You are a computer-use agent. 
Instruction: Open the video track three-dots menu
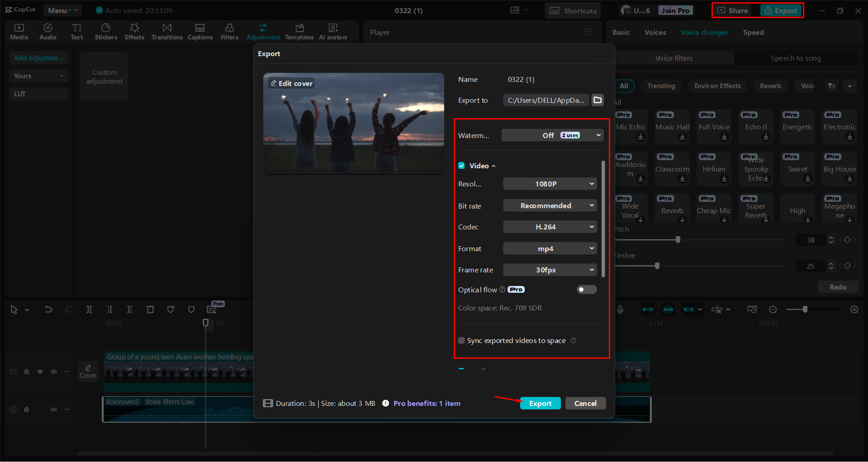[x=67, y=372]
